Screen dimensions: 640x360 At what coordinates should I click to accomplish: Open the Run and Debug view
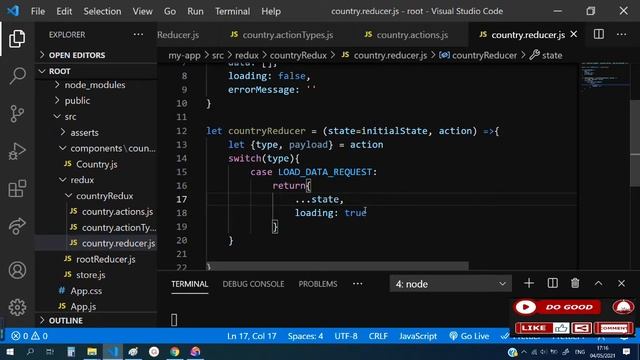click(17, 151)
